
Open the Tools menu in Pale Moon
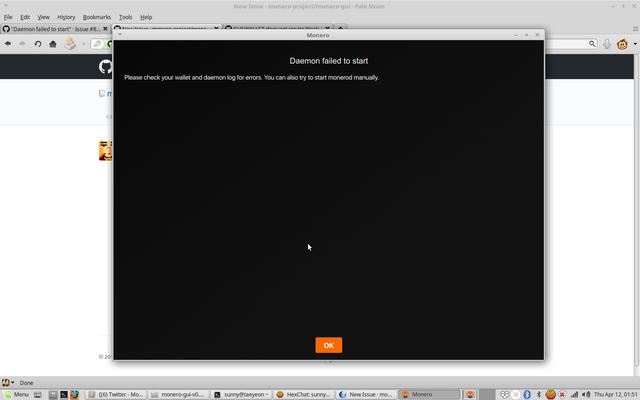[x=125, y=17]
